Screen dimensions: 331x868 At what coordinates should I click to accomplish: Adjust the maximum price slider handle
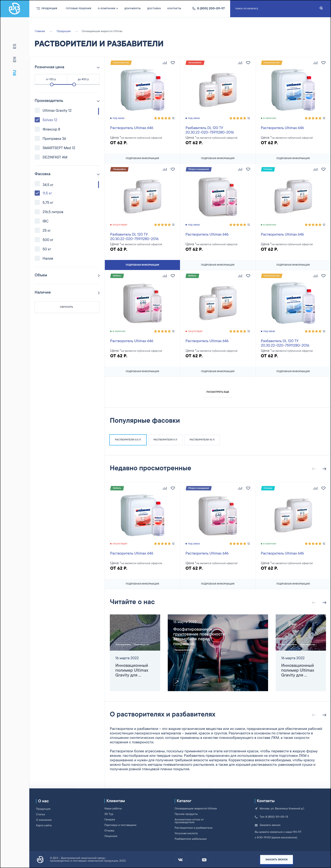click(x=74, y=84)
